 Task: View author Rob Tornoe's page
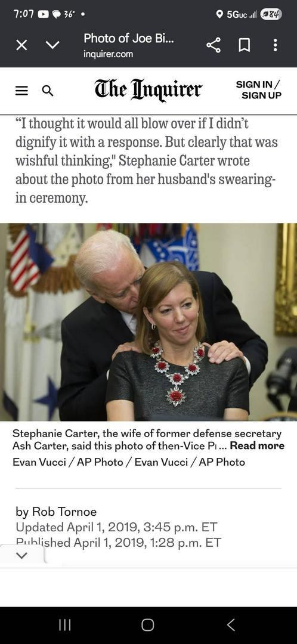click(x=64, y=512)
